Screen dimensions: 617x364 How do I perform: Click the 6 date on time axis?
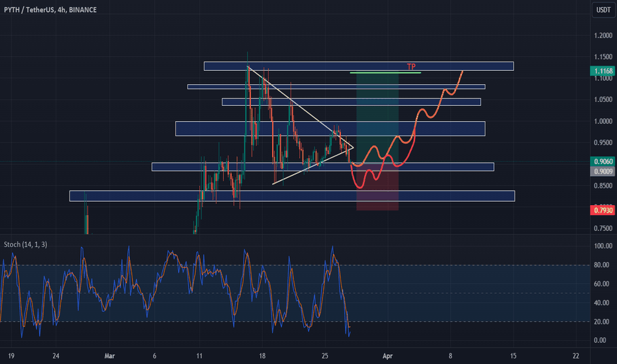(x=154, y=356)
